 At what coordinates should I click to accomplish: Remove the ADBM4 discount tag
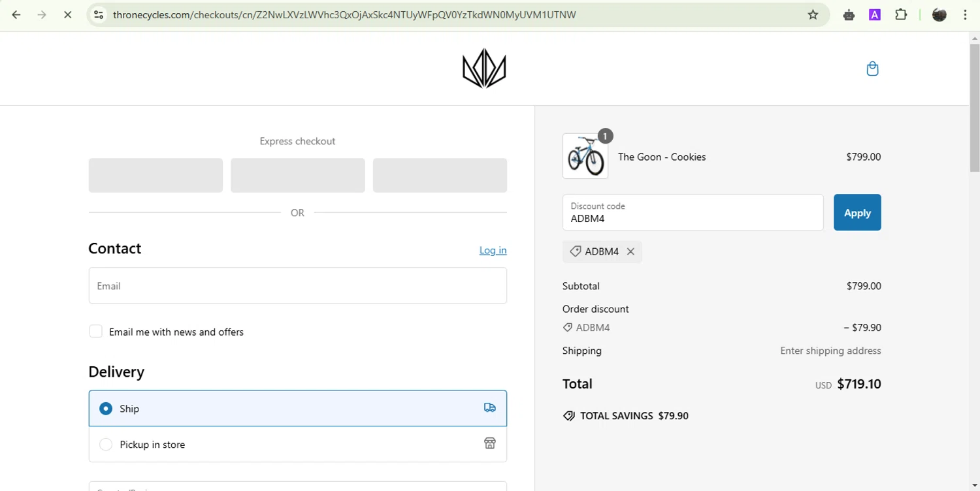pos(630,251)
